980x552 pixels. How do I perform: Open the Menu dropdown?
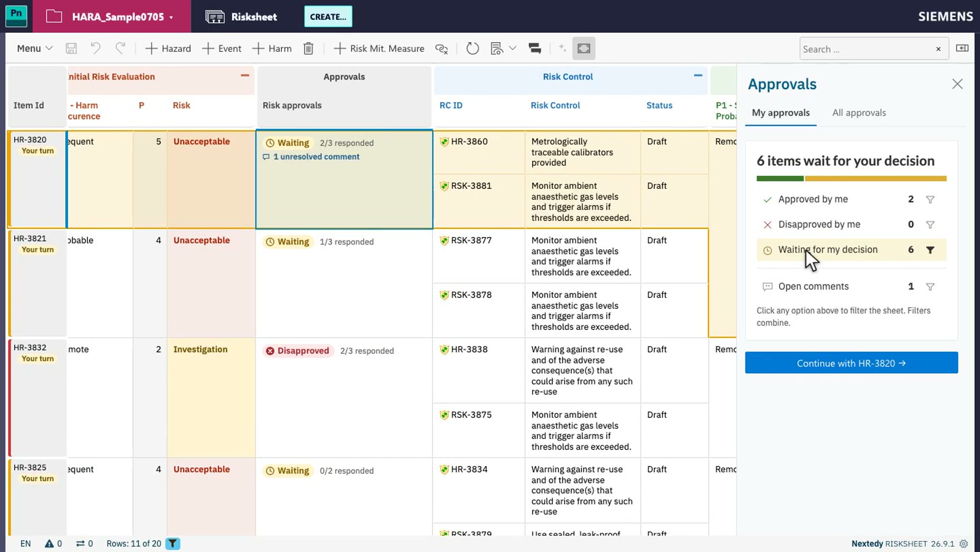(35, 49)
